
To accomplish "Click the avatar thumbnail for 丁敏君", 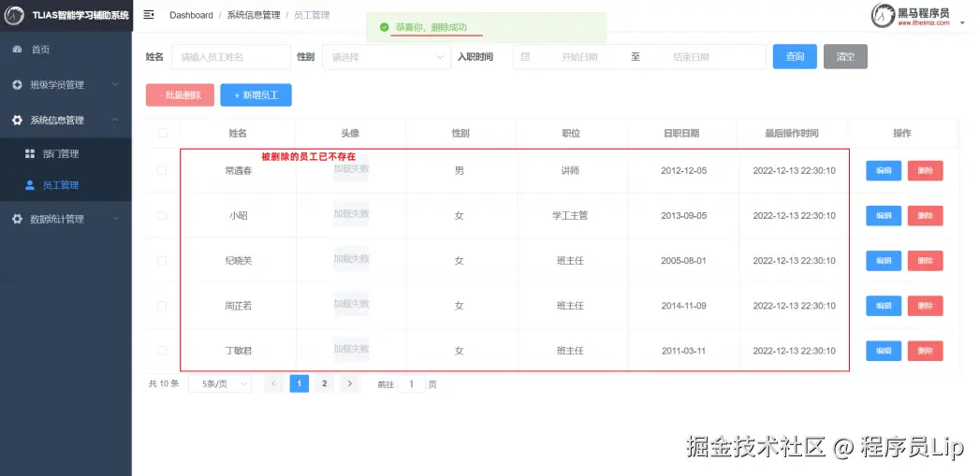I will 351,349.
